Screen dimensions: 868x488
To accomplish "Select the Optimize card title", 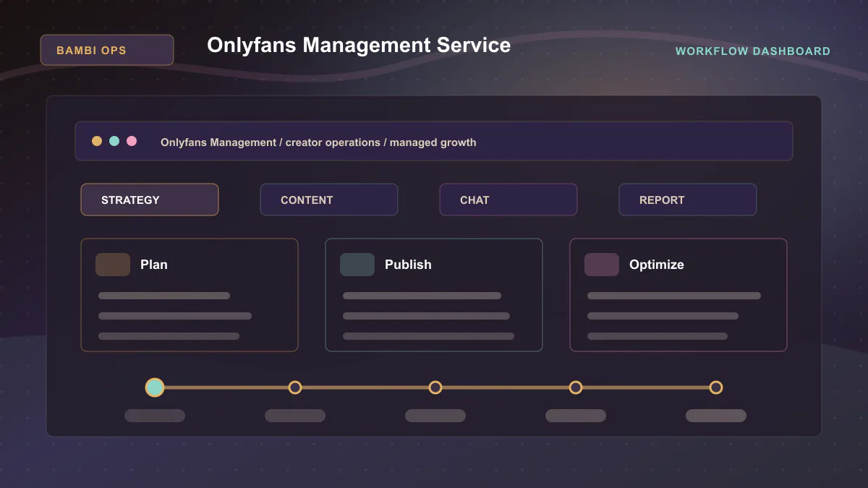I will click(x=657, y=265).
